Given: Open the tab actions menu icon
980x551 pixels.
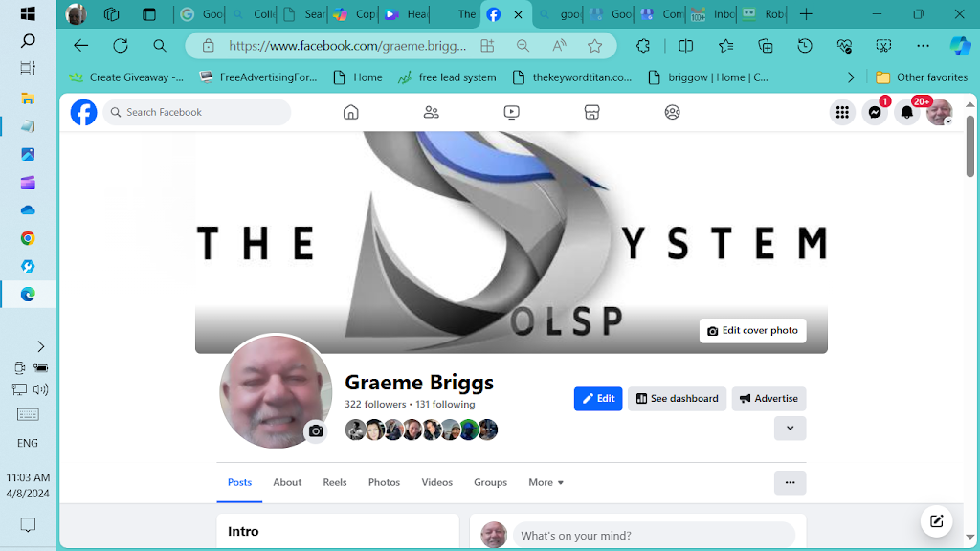Looking at the screenshot, I should (x=148, y=14).
